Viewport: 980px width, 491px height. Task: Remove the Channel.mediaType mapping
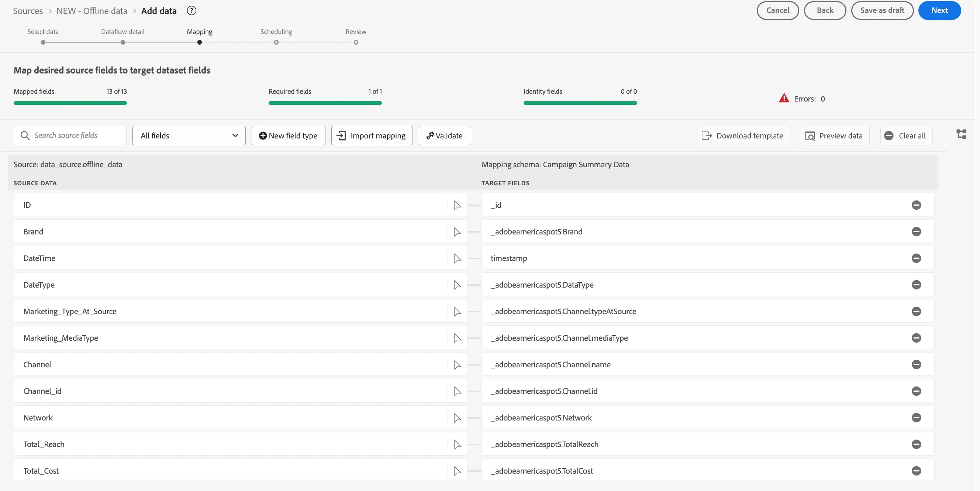tap(916, 338)
